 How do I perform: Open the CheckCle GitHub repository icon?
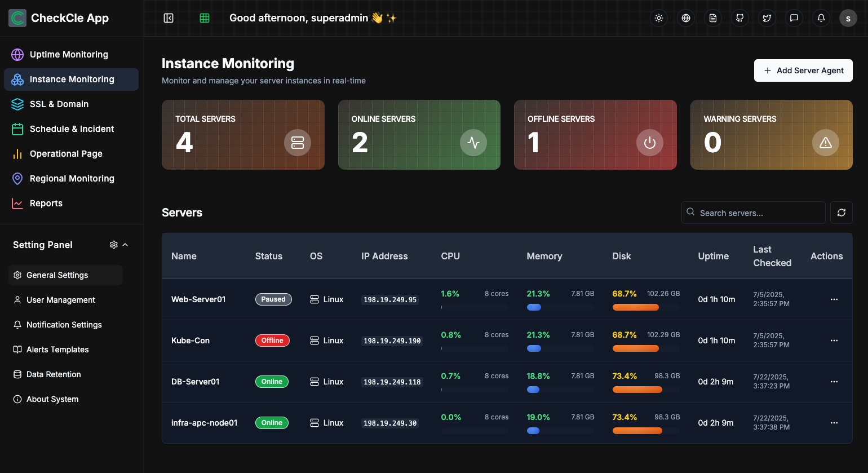pyautogui.click(x=740, y=17)
